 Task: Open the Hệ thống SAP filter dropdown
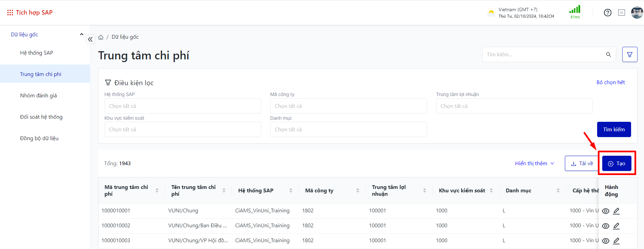tap(183, 106)
